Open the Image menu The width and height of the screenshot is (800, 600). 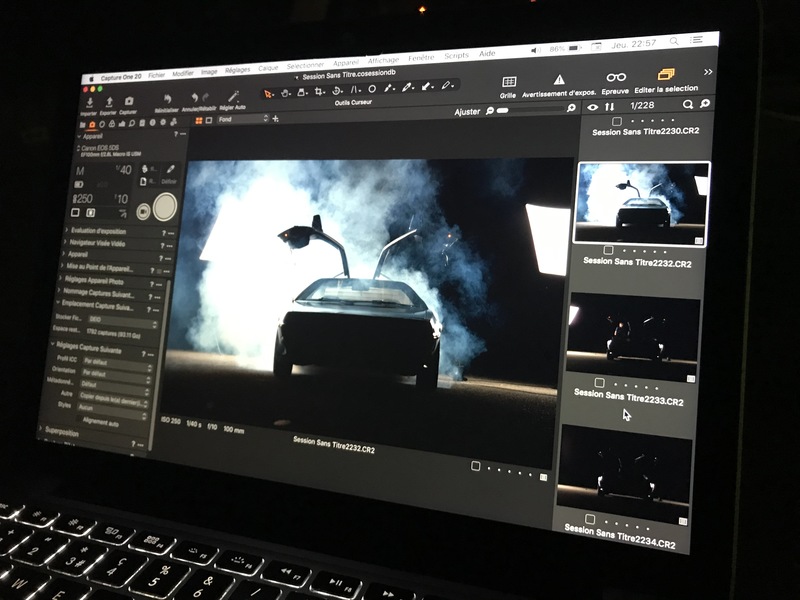pyautogui.click(x=209, y=72)
